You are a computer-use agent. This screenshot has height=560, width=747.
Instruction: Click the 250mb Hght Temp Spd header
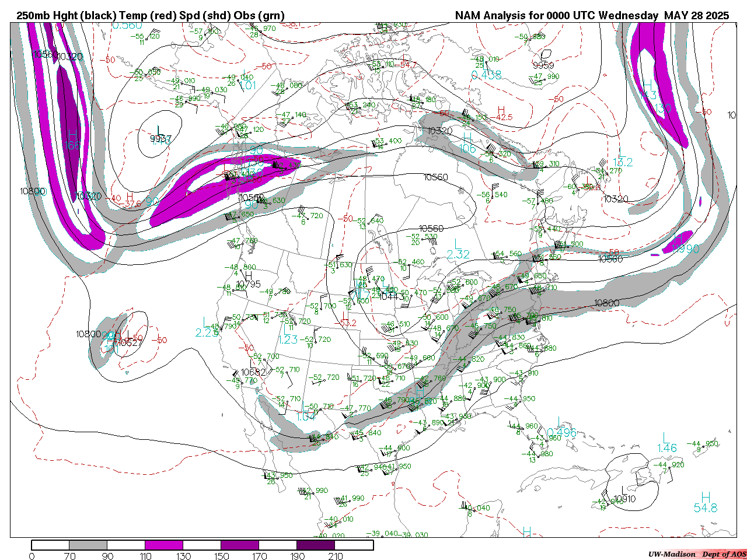[151, 16]
